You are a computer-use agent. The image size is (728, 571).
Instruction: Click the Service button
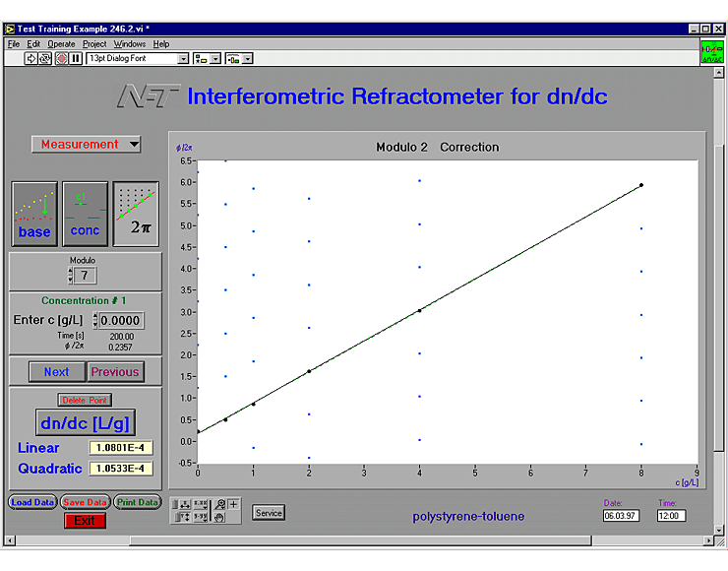coord(269,513)
